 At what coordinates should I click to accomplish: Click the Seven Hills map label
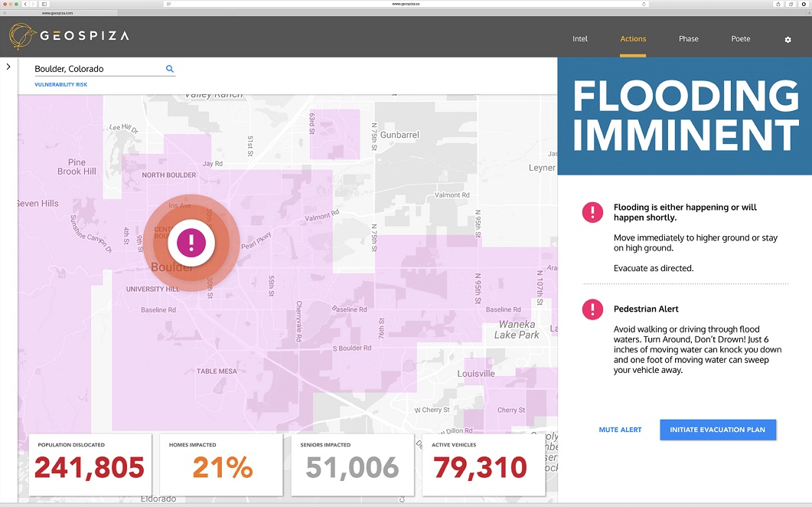tap(38, 204)
